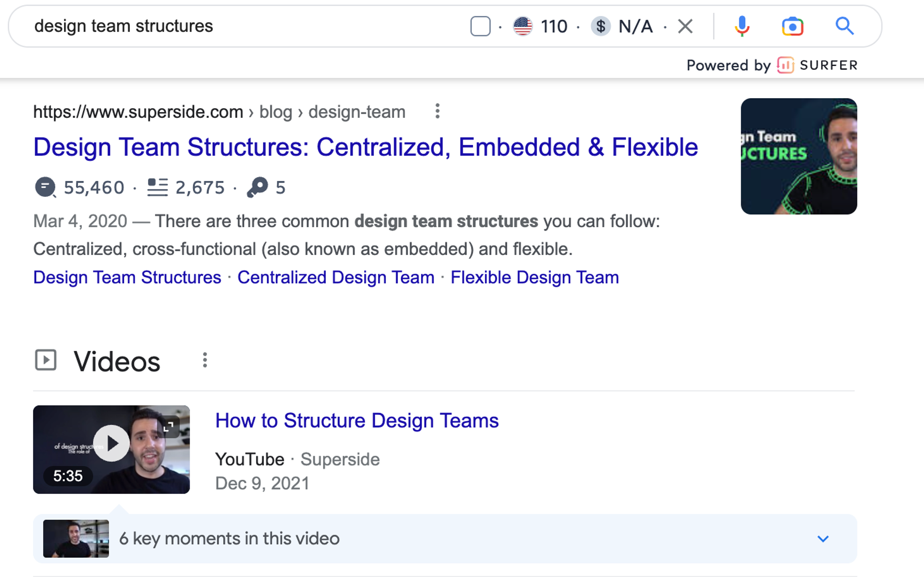
Task: Click the blue magnifying glass search icon
Action: (x=844, y=26)
